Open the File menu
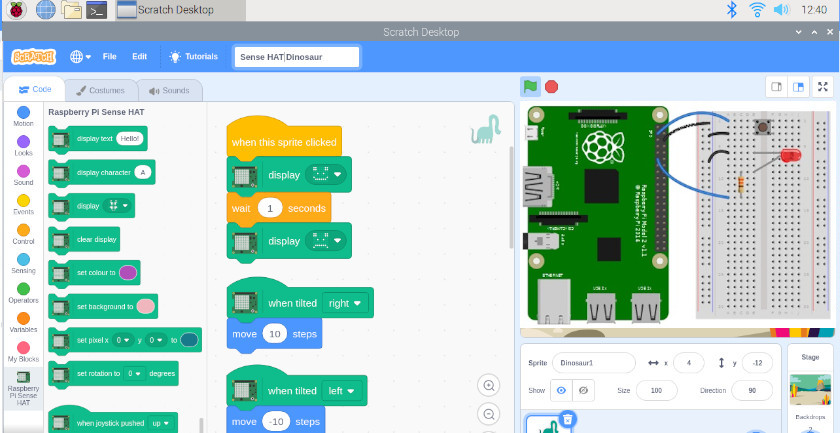840x433 pixels. 109,56
